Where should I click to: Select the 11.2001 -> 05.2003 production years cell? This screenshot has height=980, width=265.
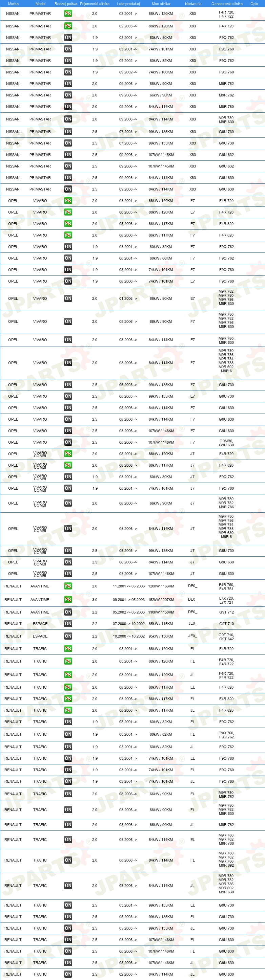[129, 586]
